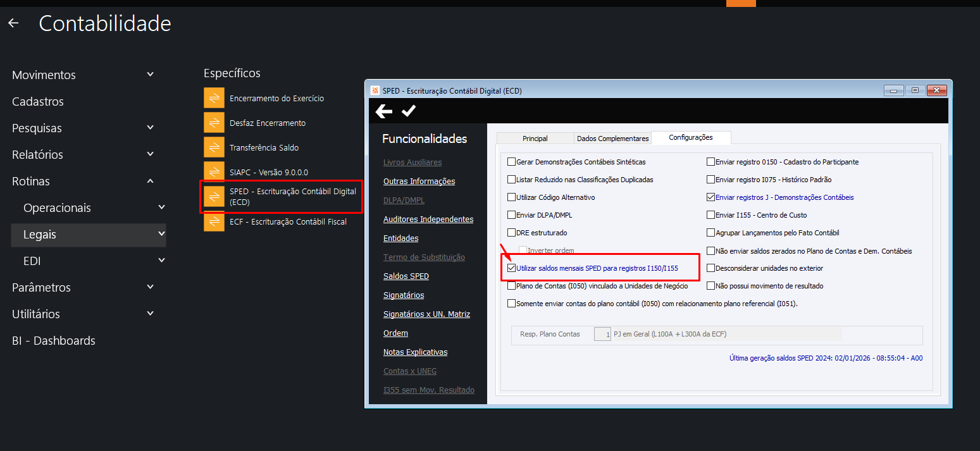Toggle Legais submenu chevron
The width and height of the screenshot is (980, 451).
pyautogui.click(x=161, y=234)
